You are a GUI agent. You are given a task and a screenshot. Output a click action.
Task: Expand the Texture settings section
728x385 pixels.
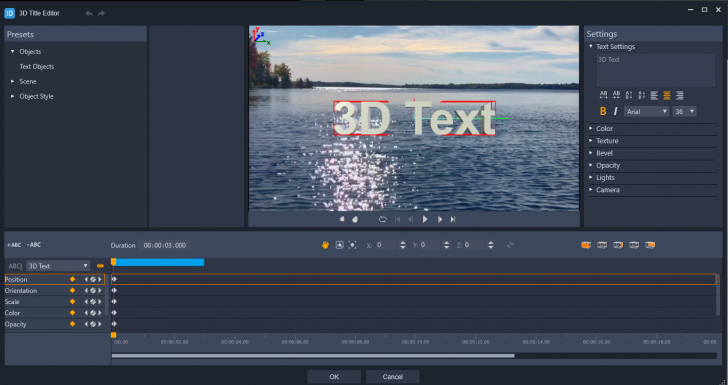pos(591,141)
